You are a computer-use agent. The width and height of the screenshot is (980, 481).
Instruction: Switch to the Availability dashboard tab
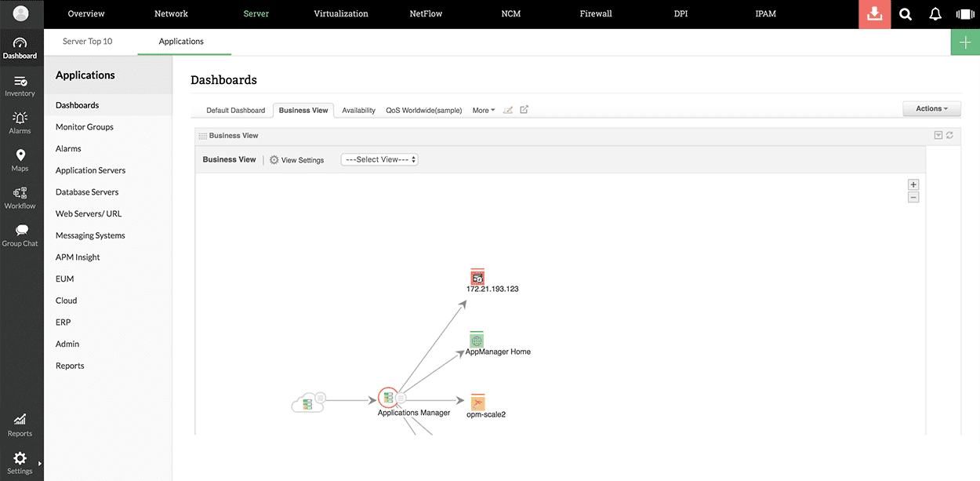coord(358,111)
